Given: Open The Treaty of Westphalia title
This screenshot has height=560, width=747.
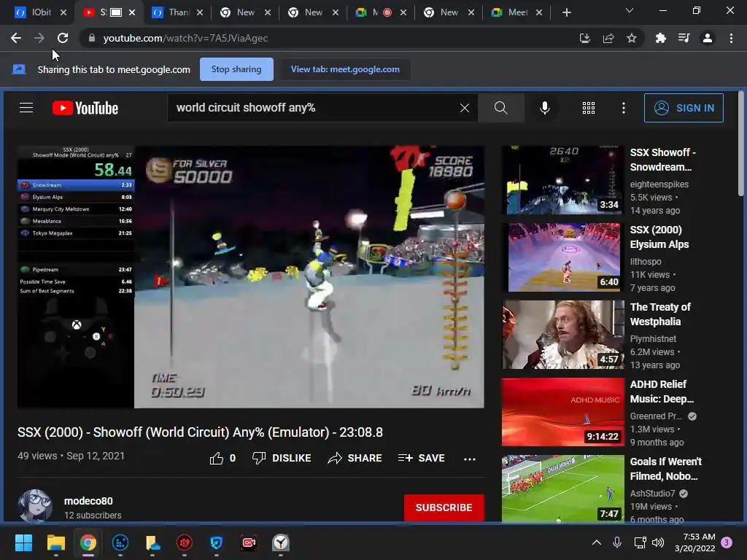Looking at the screenshot, I should pos(659,314).
